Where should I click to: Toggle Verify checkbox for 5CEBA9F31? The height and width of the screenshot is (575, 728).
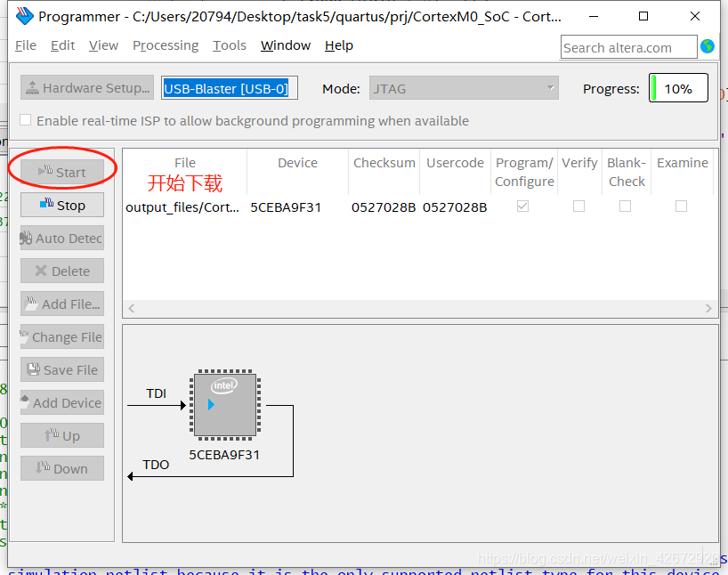click(x=579, y=206)
